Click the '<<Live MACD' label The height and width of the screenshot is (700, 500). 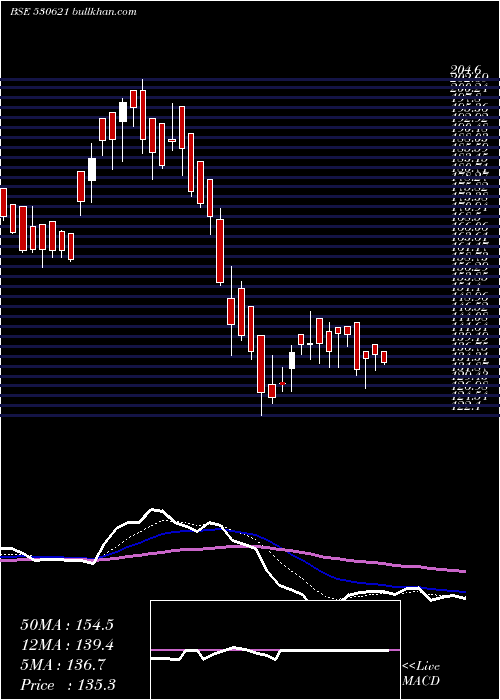tap(421, 674)
